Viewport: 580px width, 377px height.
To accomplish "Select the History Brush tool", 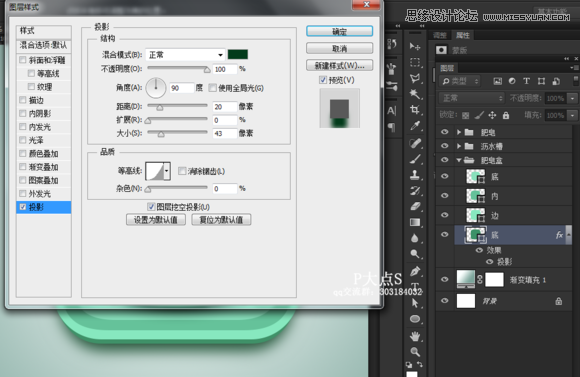I will [415, 191].
